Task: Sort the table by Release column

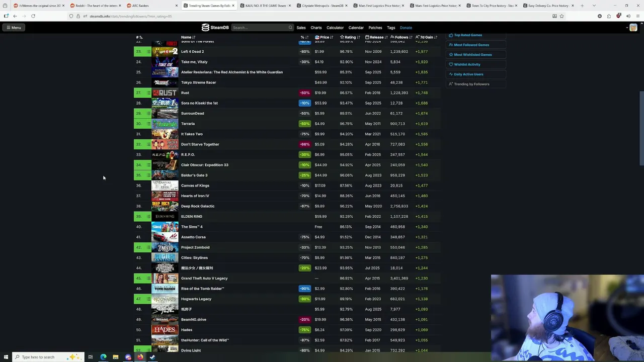Action: click(376, 37)
